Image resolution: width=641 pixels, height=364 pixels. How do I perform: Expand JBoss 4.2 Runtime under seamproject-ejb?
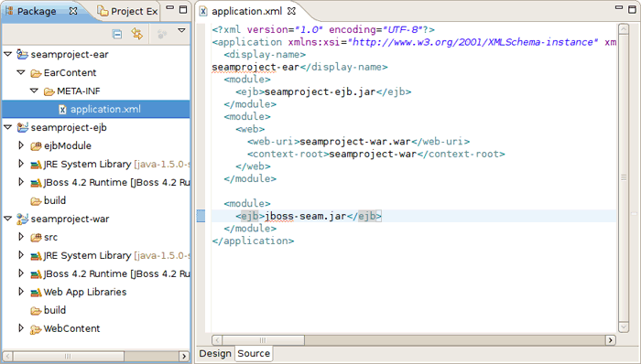pos(21,182)
